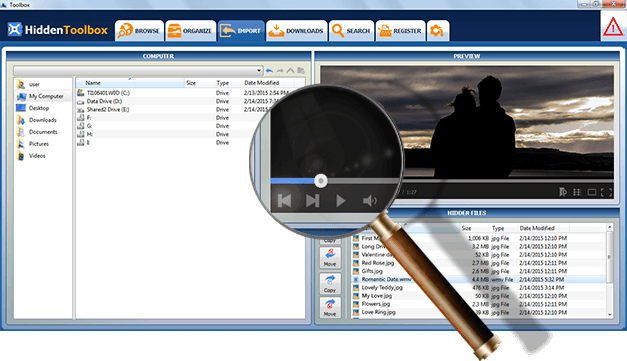Click the Hidden Files scrollbar up arrow
The image size is (627, 361).
[610, 227]
